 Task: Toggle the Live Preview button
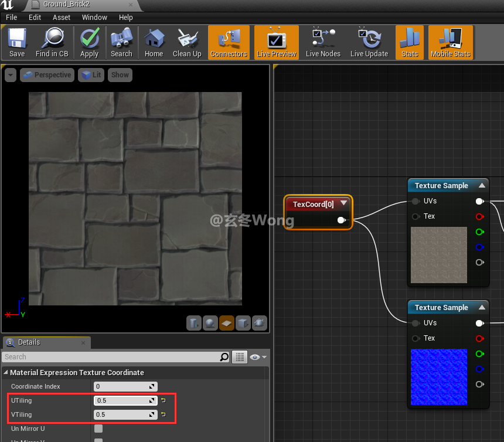[276, 42]
